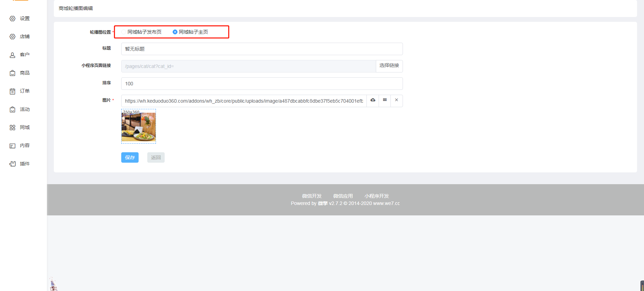This screenshot has height=291, width=644.
Task: Click the 商品 bag icon in sidebar
Action: 13,73
